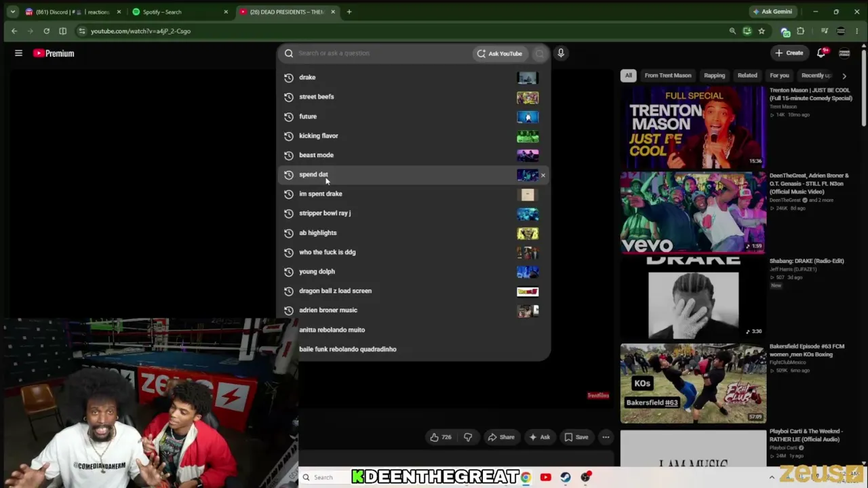Open the more actions ellipsis menu

[606, 437]
